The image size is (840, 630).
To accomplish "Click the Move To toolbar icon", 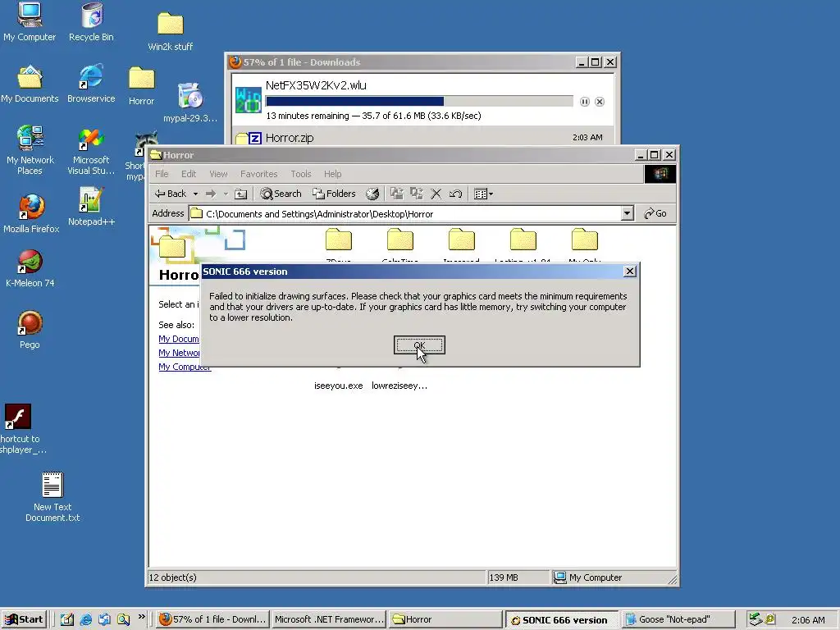I will [397, 194].
